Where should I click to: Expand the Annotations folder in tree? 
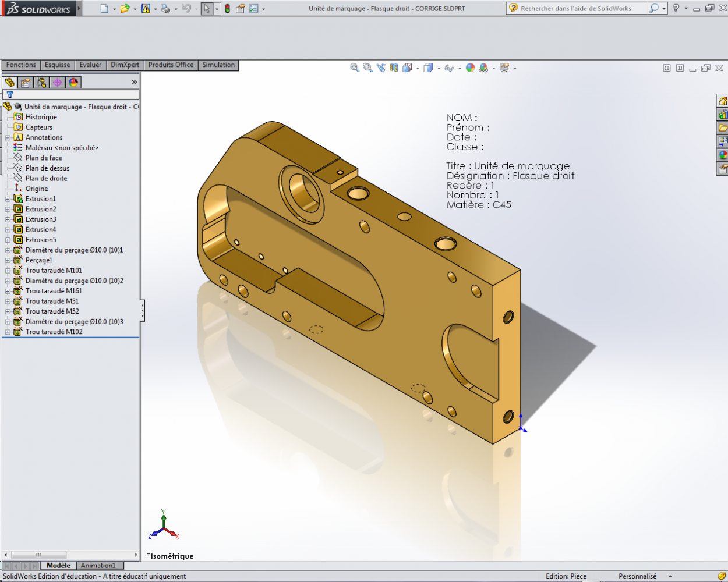pyautogui.click(x=8, y=138)
